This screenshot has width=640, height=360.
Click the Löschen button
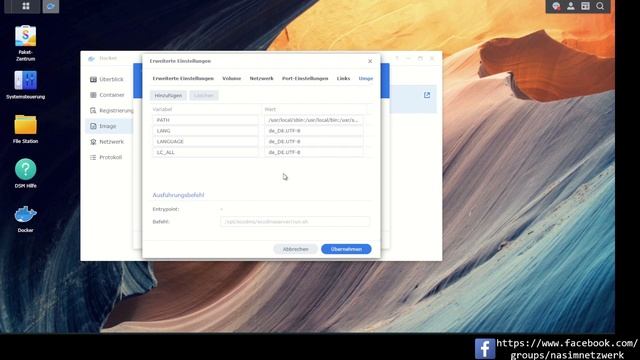pyautogui.click(x=204, y=96)
